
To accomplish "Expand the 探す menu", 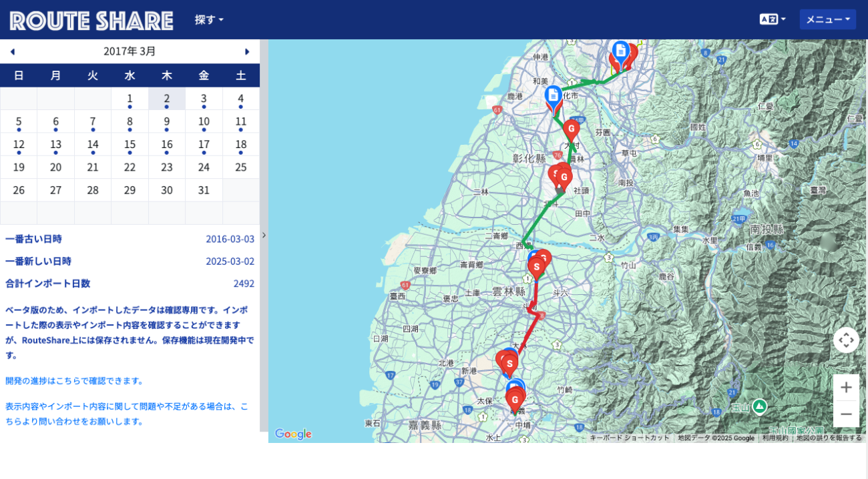I will (209, 19).
